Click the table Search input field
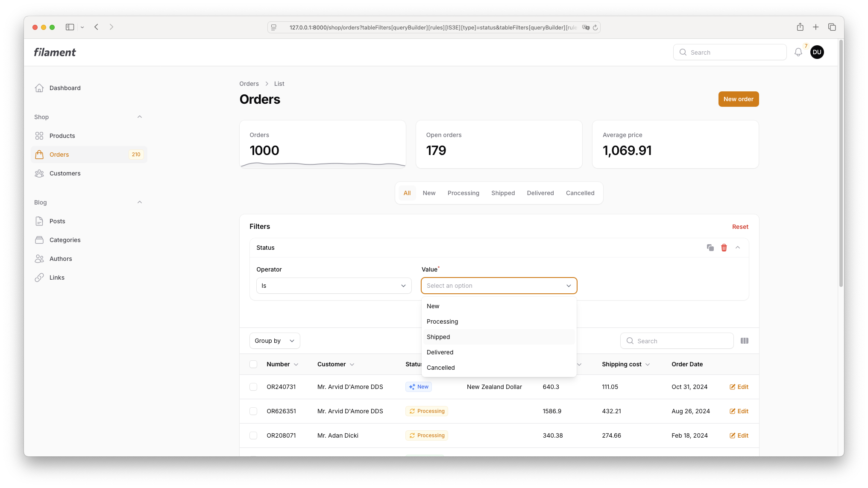 (x=682, y=341)
